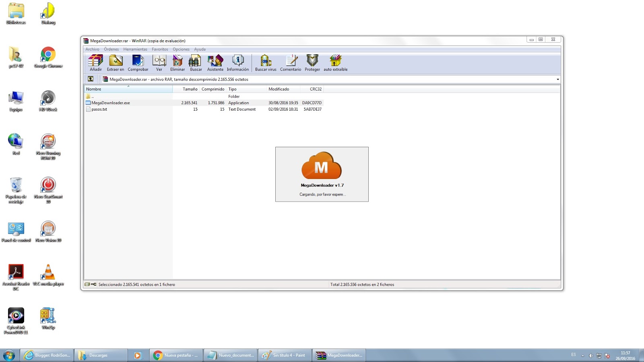Show hidden tray icons arrow
644x362 pixels.
[583, 356]
